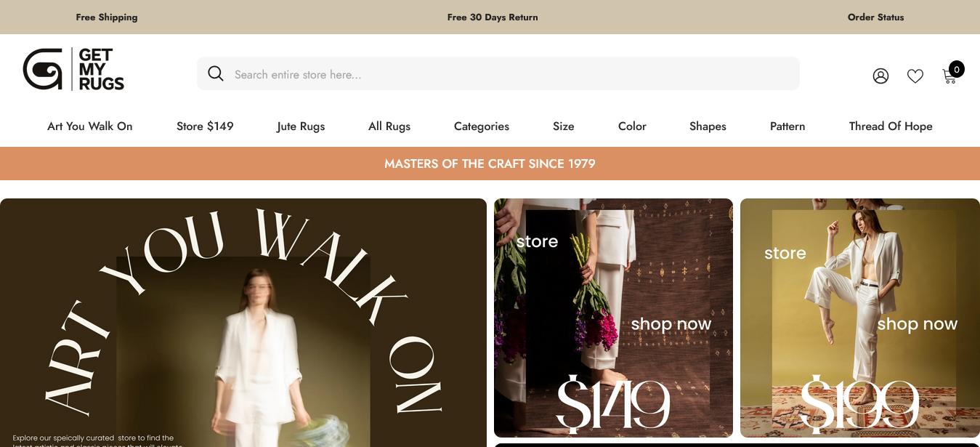Click into the store search field
980x447 pixels.
498,73
